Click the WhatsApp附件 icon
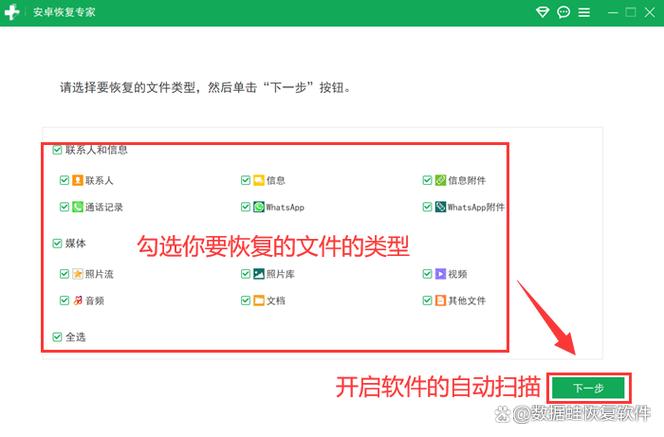The height and width of the screenshot is (437, 664). coord(440,207)
